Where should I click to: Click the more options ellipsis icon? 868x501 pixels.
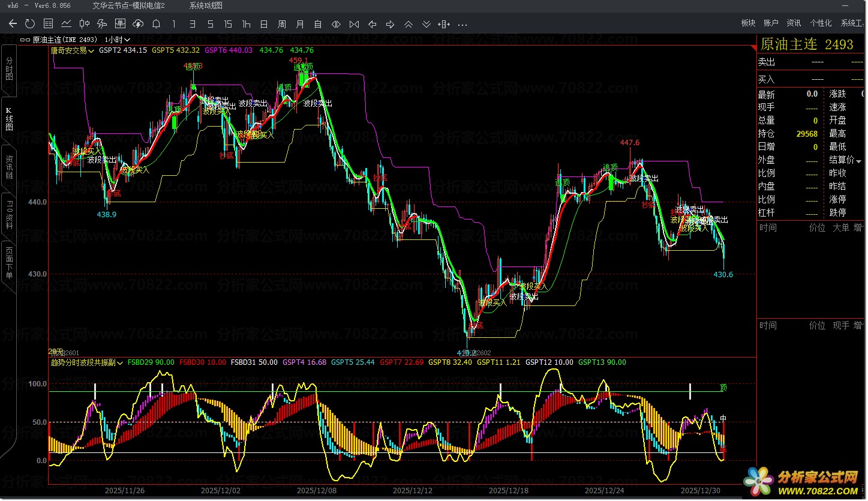click(462, 24)
